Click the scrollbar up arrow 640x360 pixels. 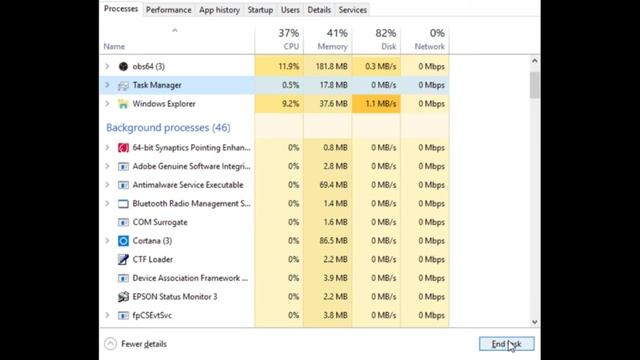coord(535,61)
